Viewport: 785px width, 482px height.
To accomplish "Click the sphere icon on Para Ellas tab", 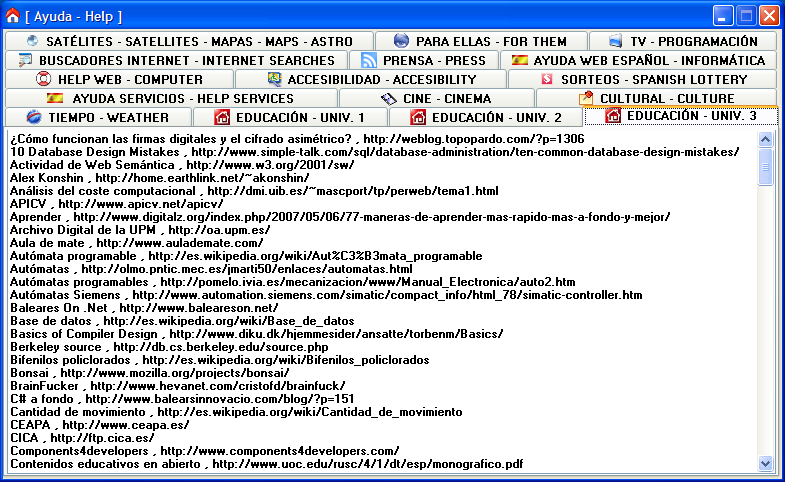I will (x=401, y=41).
